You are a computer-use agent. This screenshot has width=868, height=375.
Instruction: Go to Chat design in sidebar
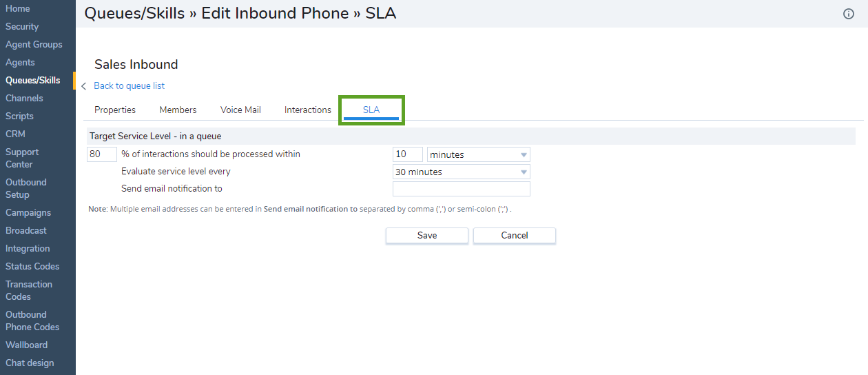[30, 363]
